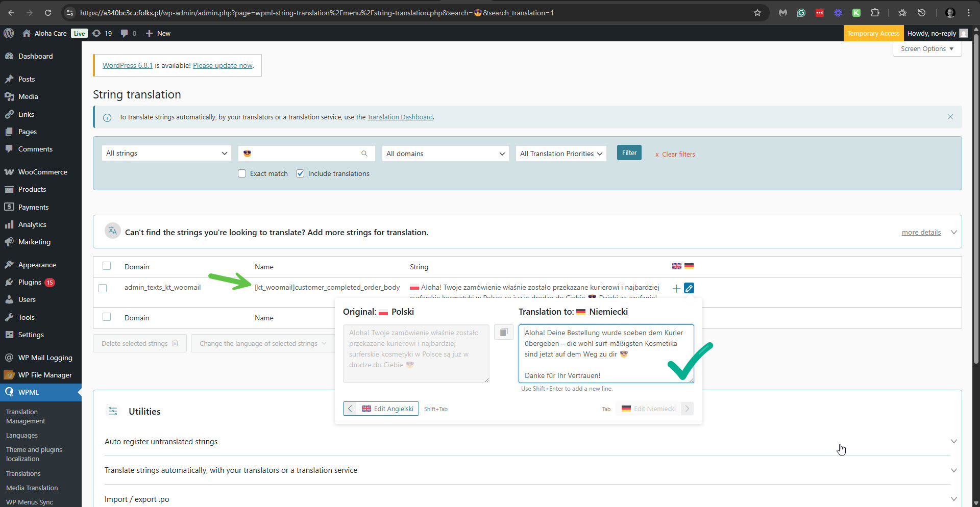Click the browser forward arrow
This screenshot has height=507, width=980.
(30, 13)
